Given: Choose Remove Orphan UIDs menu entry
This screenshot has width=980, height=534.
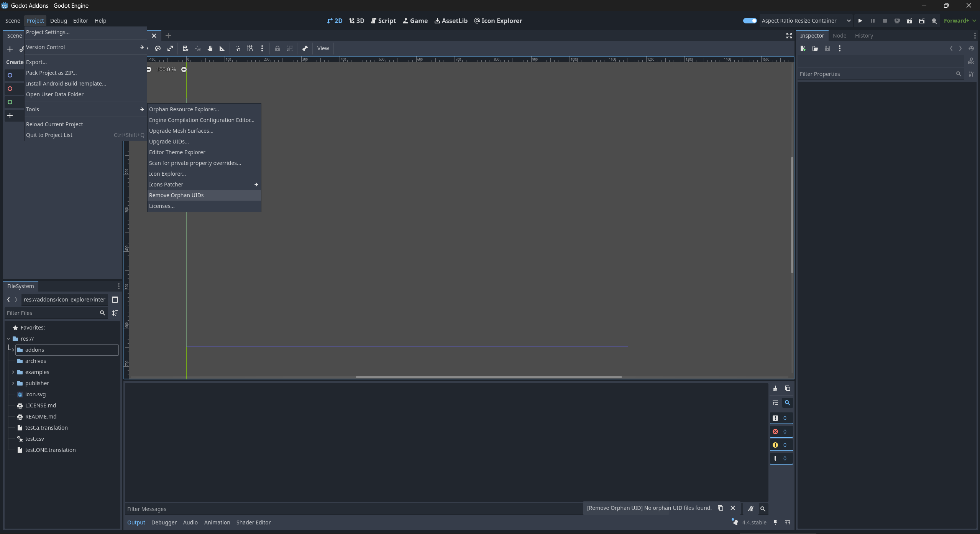Looking at the screenshot, I should point(204,195).
